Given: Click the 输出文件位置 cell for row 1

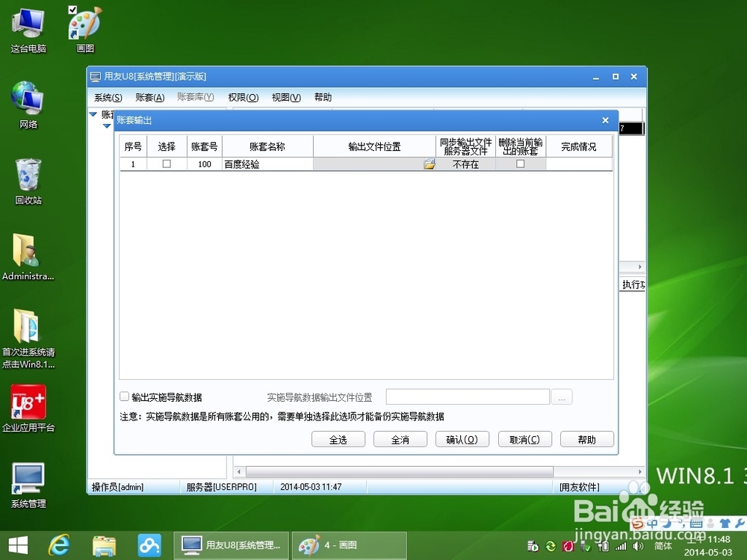Looking at the screenshot, I should tap(374, 164).
